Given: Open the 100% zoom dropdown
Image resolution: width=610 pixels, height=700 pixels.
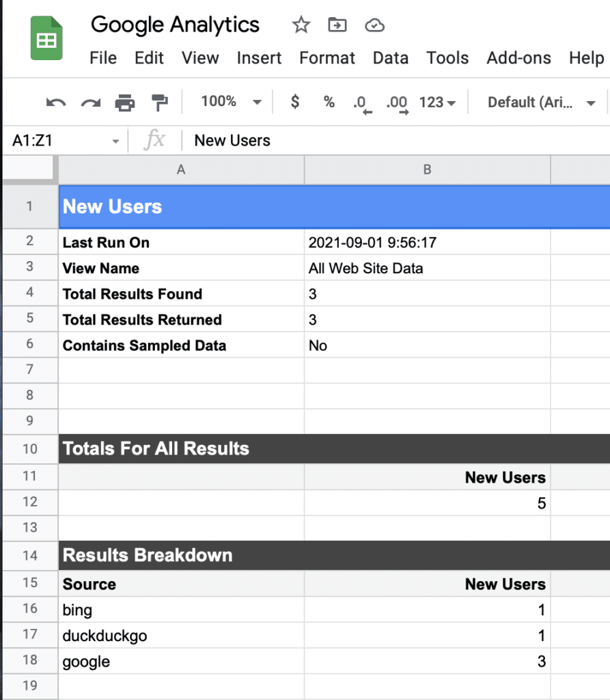Looking at the screenshot, I should tap(231, 102).
